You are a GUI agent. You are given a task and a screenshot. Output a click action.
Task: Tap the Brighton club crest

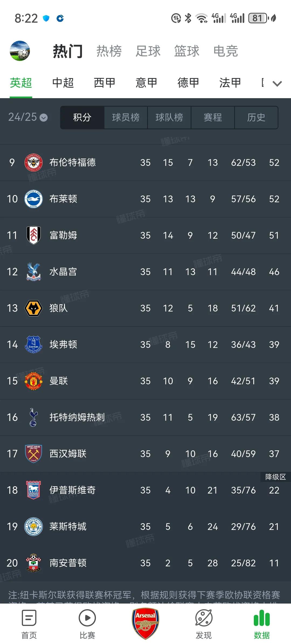coord(33,199)
